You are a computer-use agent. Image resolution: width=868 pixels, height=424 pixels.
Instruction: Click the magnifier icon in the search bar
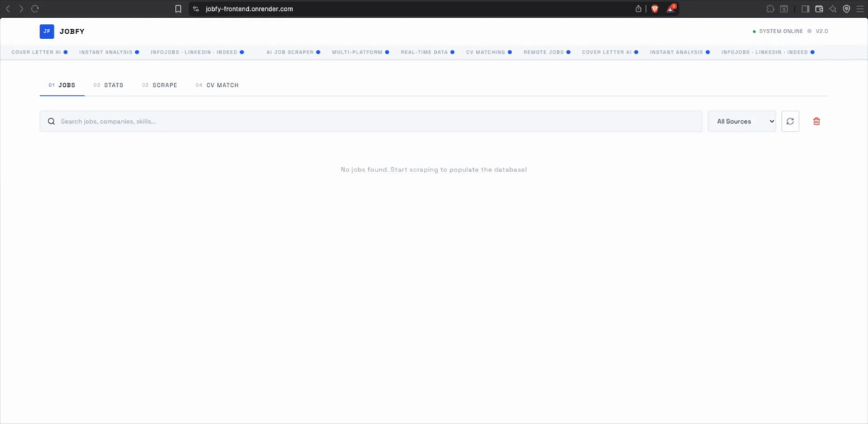coord(51,121)
